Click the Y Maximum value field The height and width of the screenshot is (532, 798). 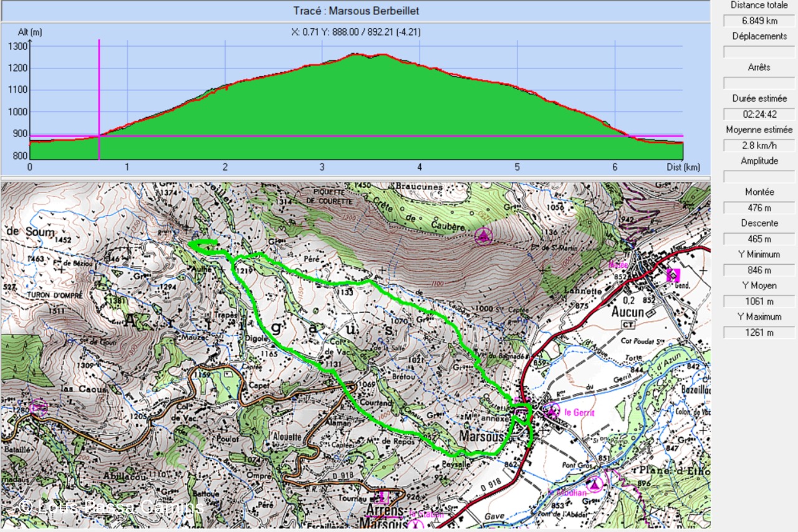759,332
